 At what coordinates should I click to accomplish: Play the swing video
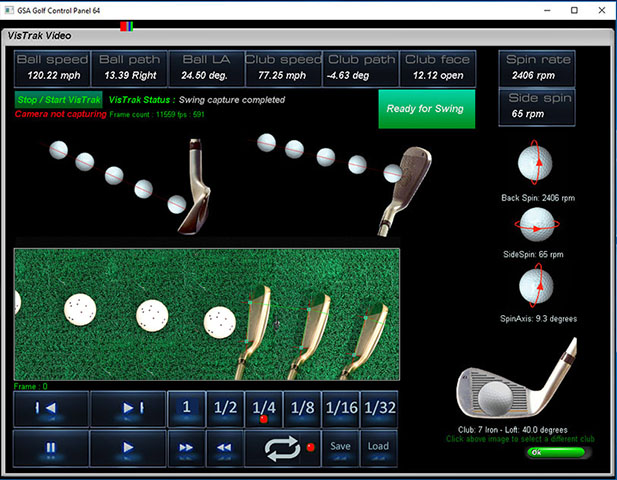click(128, 448)
